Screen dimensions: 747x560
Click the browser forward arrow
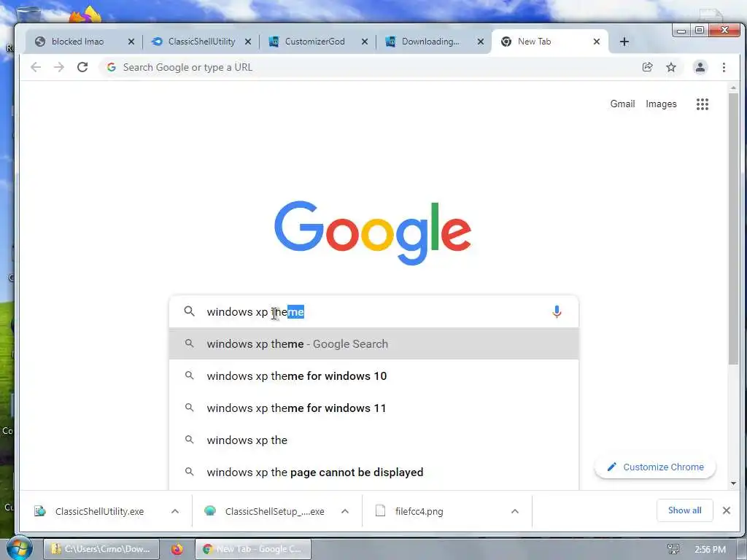pyautogui.click(x=59, y=67)
